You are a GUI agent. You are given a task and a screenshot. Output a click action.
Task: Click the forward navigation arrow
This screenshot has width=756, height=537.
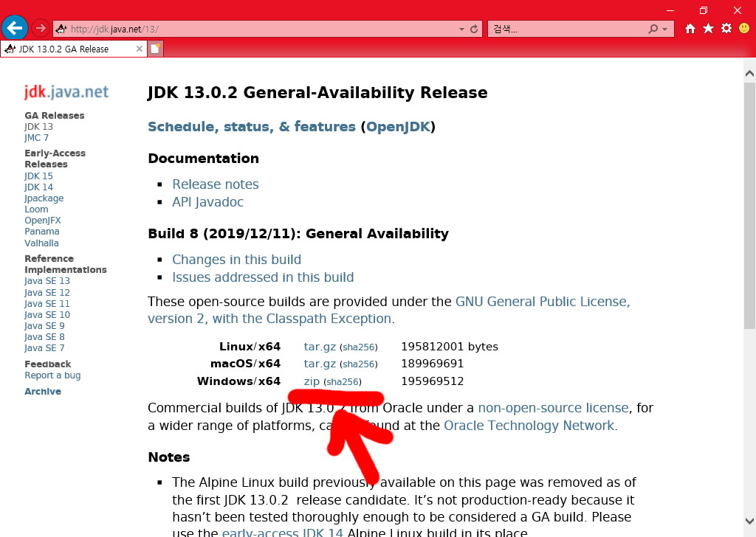41,29
